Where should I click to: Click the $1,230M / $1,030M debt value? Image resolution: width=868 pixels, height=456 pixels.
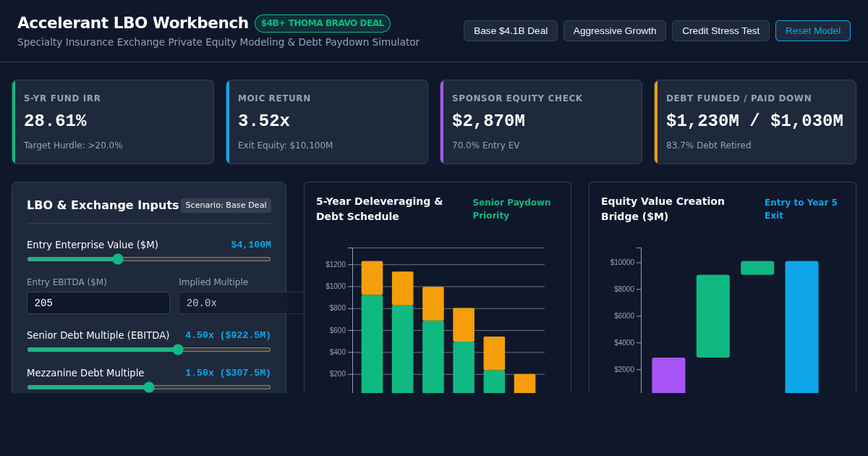point(754,121)
